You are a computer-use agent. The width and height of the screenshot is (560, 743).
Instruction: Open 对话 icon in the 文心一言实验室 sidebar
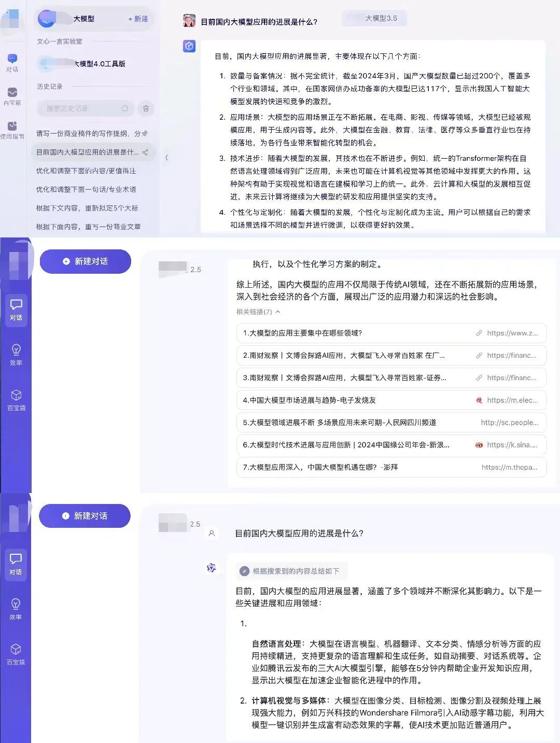tap(12, 59)
